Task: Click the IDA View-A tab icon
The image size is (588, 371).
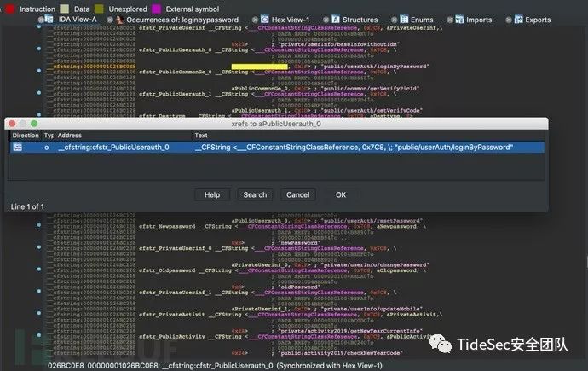Action: click(x=49, y=19)
